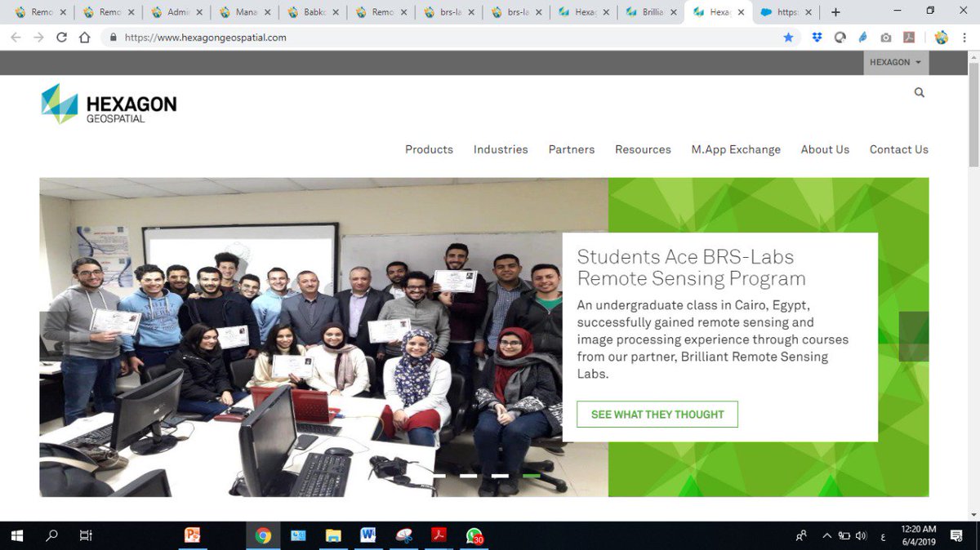This screenshot has height=550, width=980.
Task: Click the class group photo
Action: (x=323, y=337)
